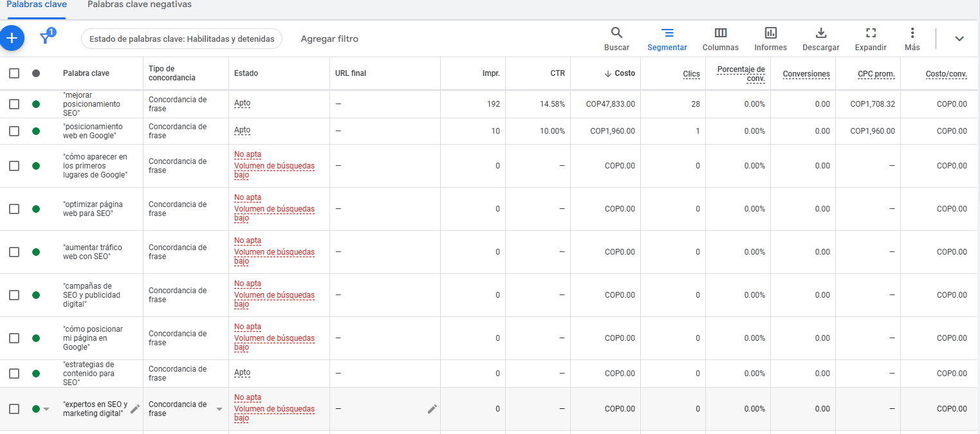This screenshot has height=434, width=980.
Task: Select the "mejorar posicionamiento SEO" row checkbox
Action: pyautogui.click(x=14, y=104)
